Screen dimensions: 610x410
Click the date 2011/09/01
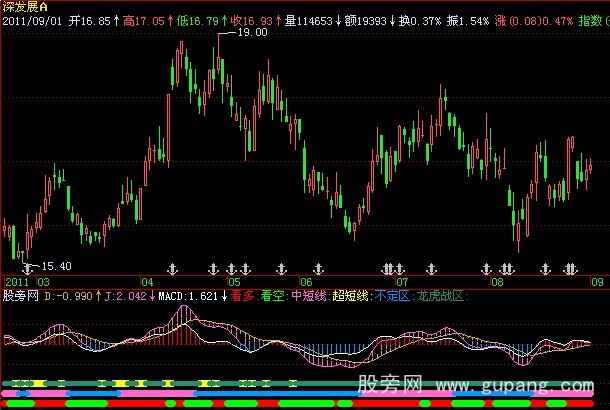(32, 21)
